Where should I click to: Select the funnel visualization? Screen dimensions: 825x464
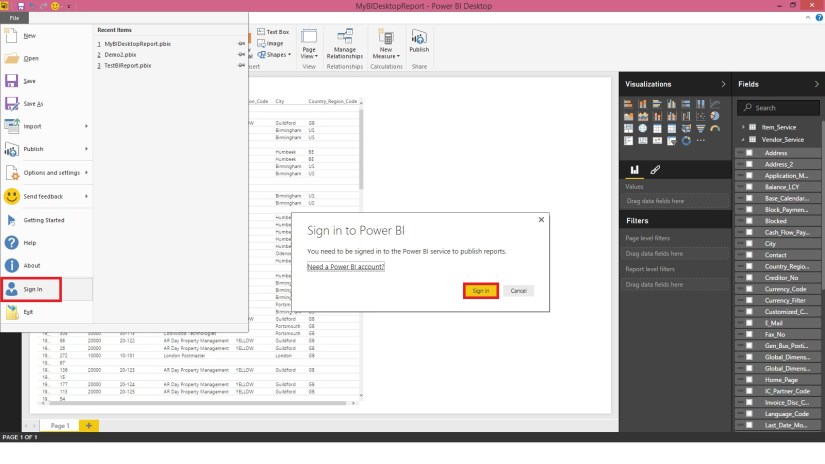[x=700, y=128]
